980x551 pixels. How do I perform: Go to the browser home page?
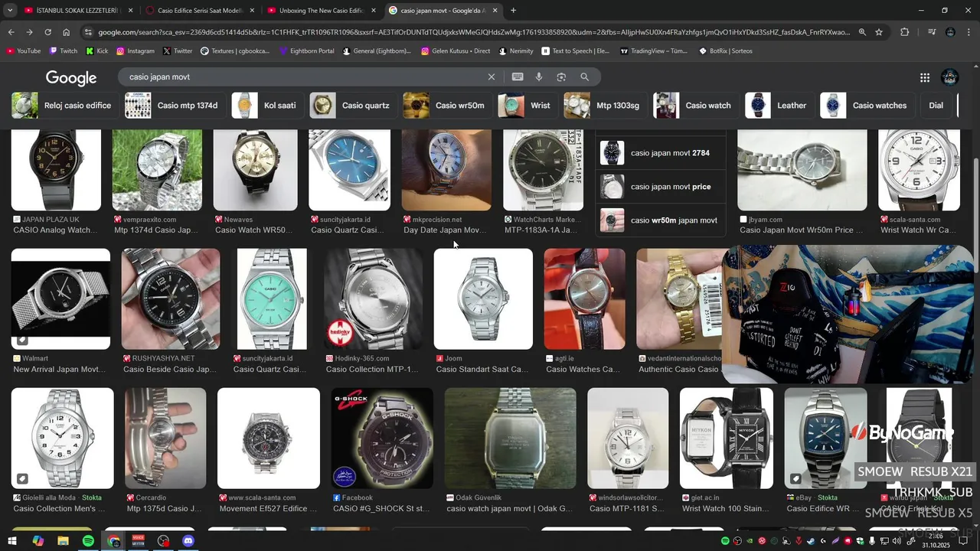click(x=66, y=32)
